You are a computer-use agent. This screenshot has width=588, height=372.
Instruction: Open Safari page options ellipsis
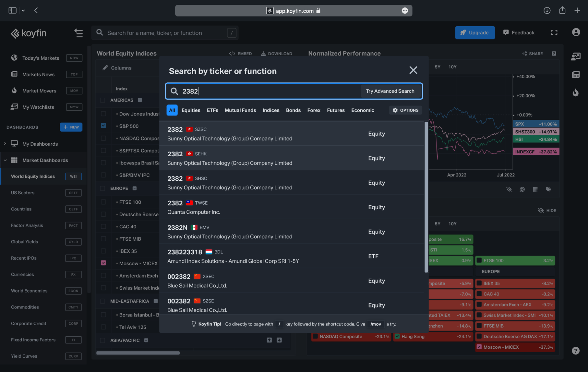405,11
